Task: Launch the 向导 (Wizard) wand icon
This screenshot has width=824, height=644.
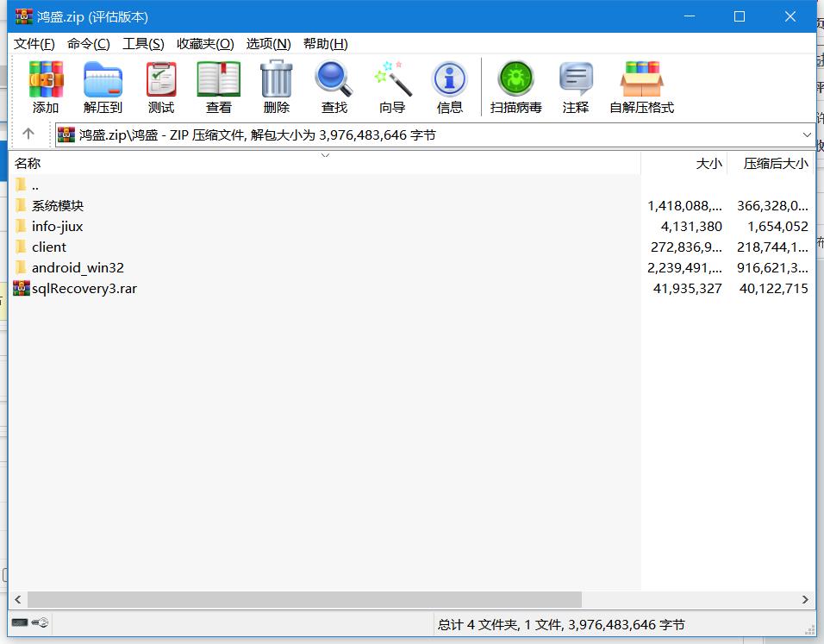Action: coord(392,80)
